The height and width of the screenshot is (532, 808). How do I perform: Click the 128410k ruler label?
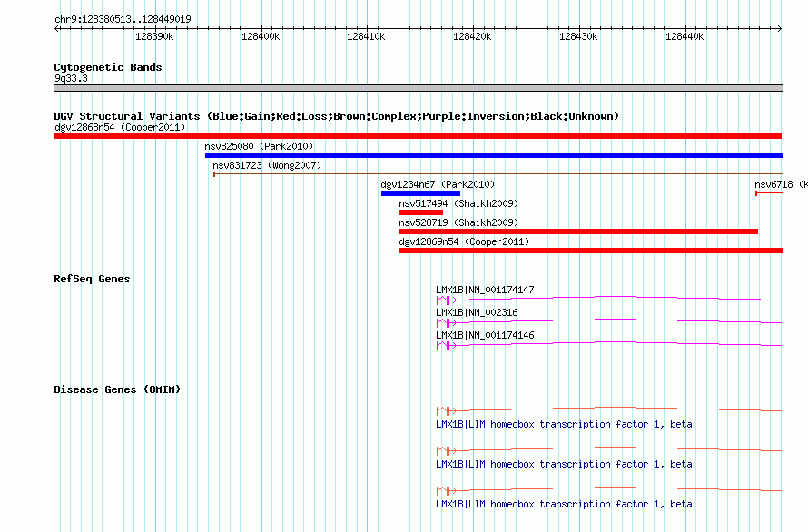[x=366, y=36]
